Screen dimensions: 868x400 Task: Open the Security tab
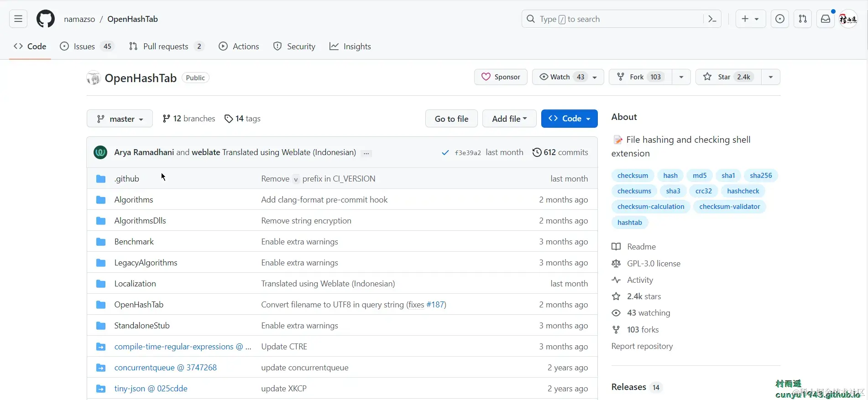tap(294, 47)
